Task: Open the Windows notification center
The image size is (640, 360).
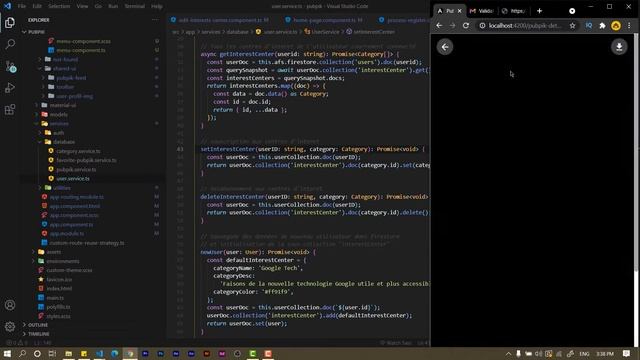Action: (627, 353)
